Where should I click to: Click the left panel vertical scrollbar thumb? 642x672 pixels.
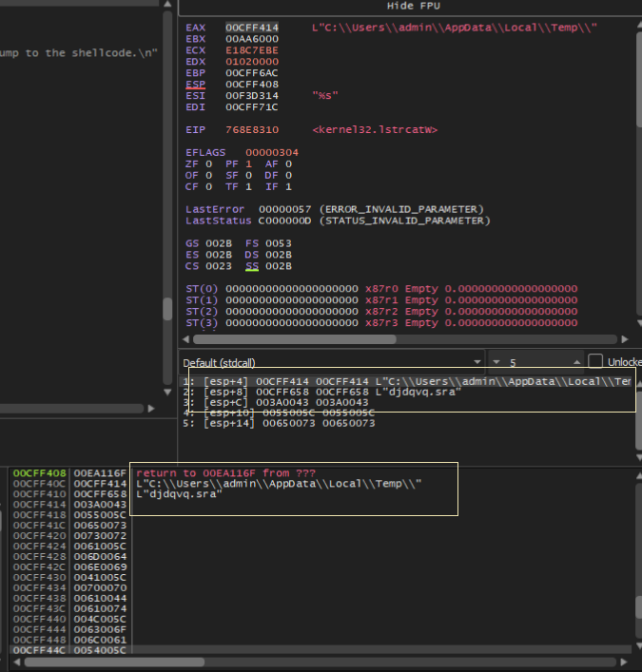[x=167, y=309]
